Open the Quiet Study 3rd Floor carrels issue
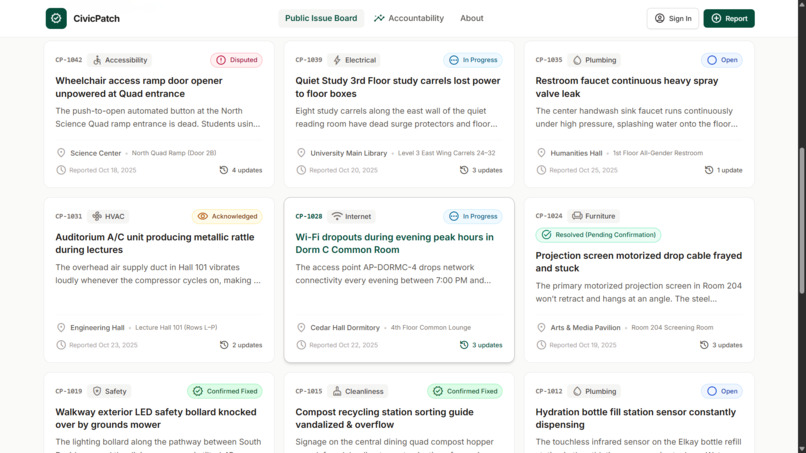The height and width of the screenshot is (453, 806). (x=397, y=87)
